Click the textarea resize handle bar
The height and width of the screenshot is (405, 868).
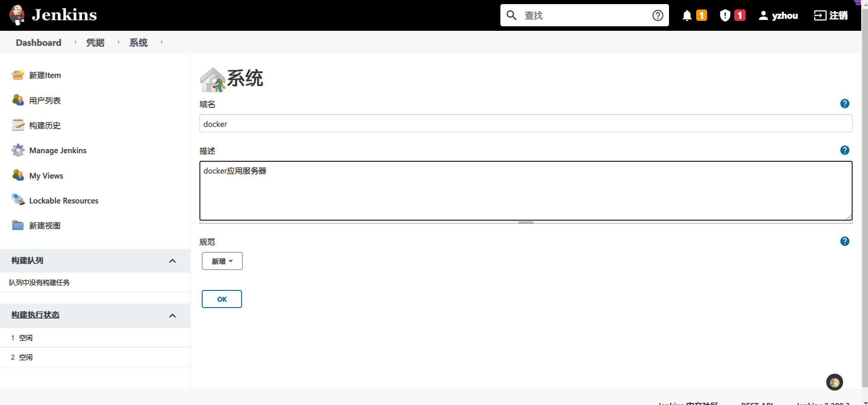(526, 222)
